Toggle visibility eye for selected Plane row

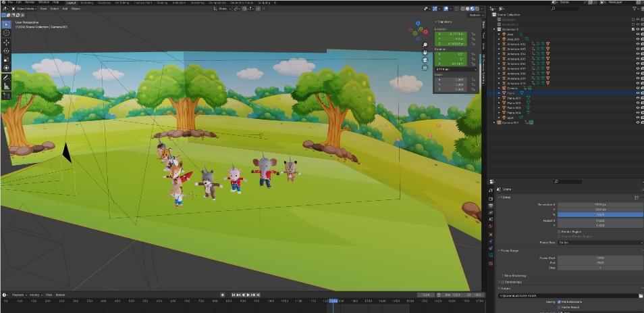point(638,93)
